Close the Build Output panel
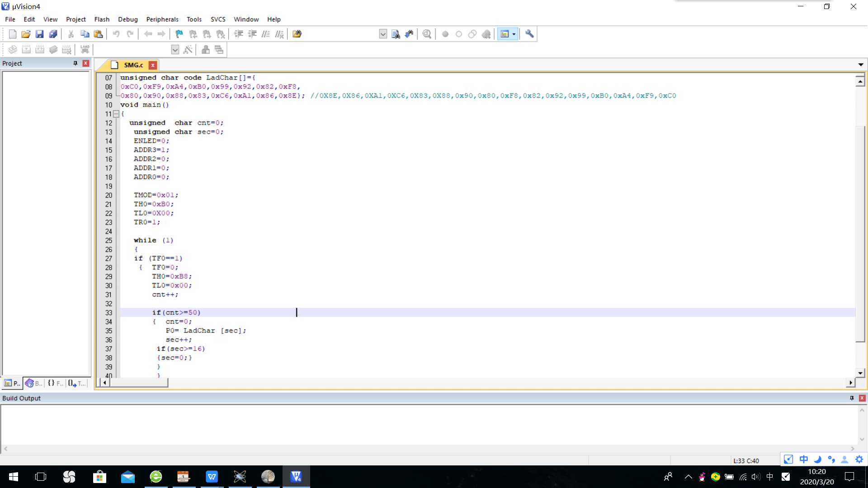 click(862, 398)
